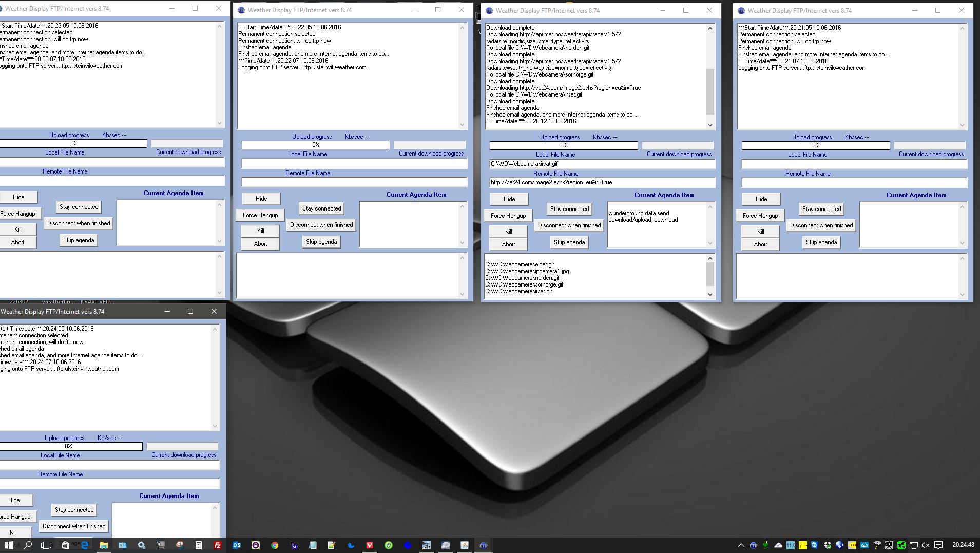Click the green power plug tray icon
Screen dimensions: 980x553
(x=765, y=545)
